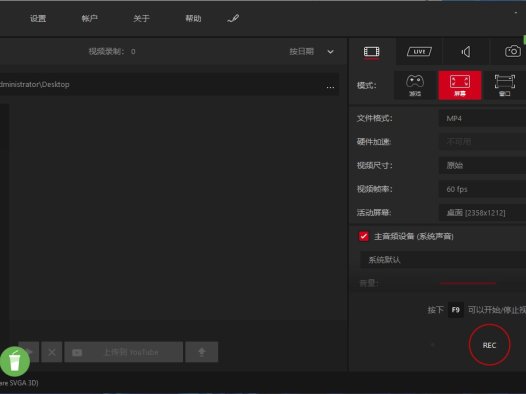Start recording with the REC button

point(489,345)
